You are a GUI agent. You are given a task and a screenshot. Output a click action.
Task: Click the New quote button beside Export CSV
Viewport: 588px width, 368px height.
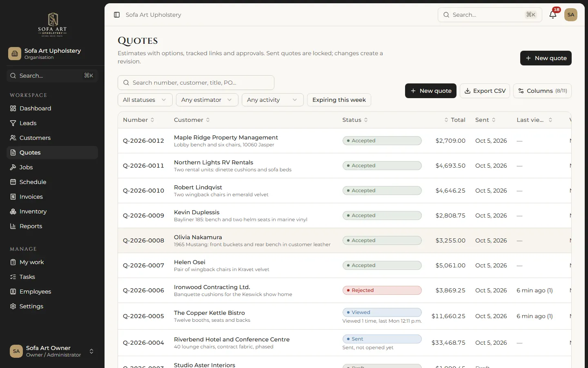click(x=431, y=91)
